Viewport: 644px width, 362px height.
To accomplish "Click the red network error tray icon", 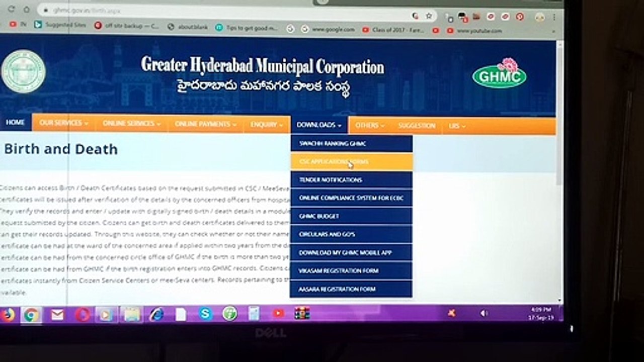I will [452, 313].
